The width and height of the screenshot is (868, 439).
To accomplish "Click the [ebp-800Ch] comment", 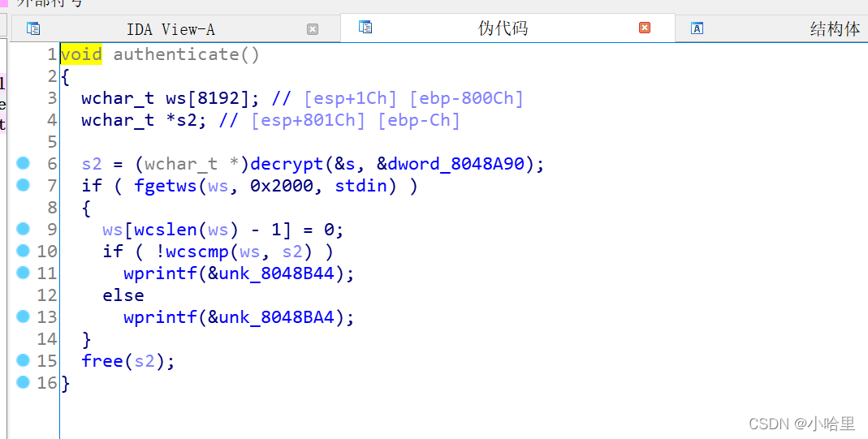I will (x=466, y=98).
